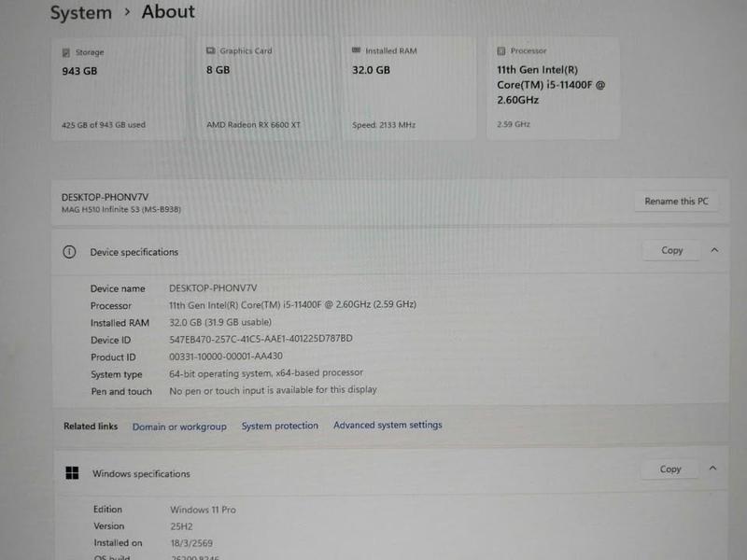The image size is (747, 560).
Task: Click the Device ID value 547EB470-257C…
Action: click(x=261, y=339)
